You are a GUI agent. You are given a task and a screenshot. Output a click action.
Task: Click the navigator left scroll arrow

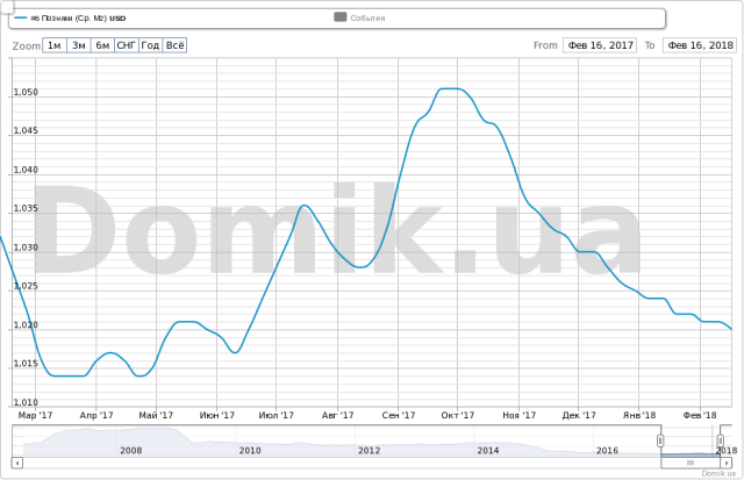(x=17, y=462)
